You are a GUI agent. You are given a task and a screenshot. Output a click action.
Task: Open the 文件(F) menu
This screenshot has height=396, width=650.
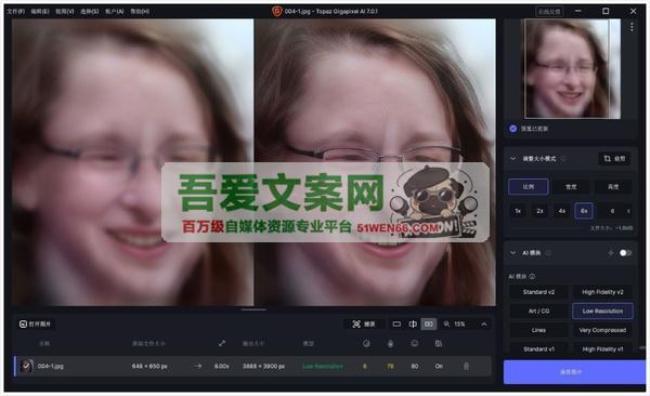coord(15,12)
